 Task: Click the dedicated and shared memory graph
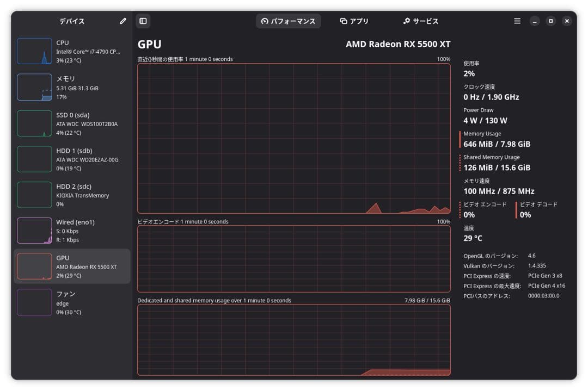294,340
